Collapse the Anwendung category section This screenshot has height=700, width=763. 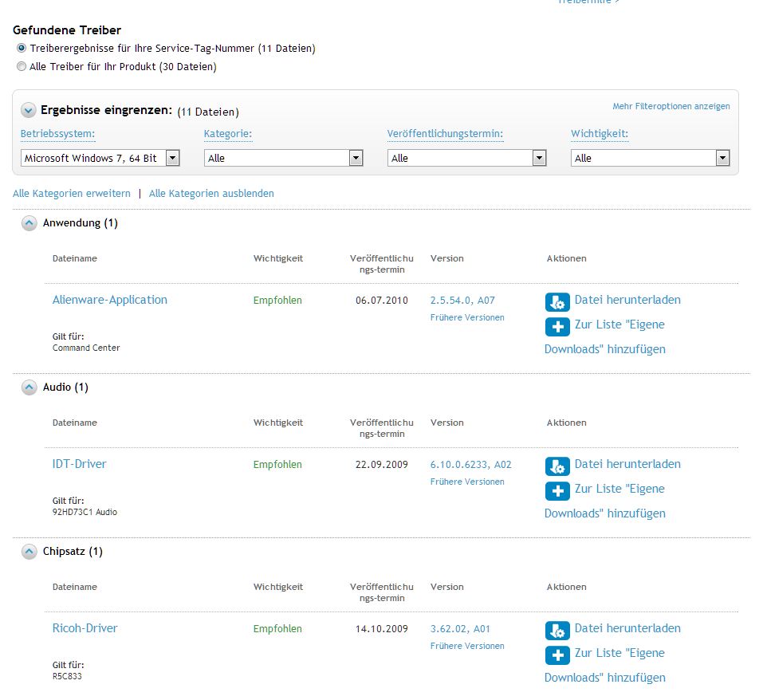tap(29, 223)
